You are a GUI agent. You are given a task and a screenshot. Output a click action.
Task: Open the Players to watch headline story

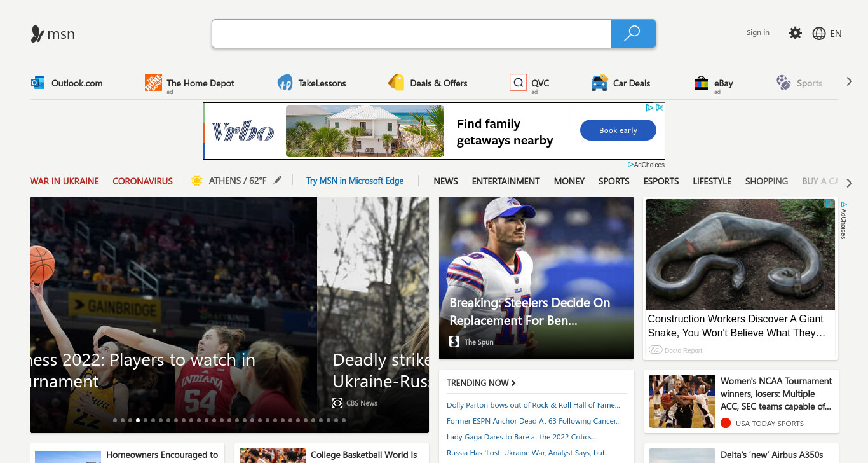tap(142, 371)
